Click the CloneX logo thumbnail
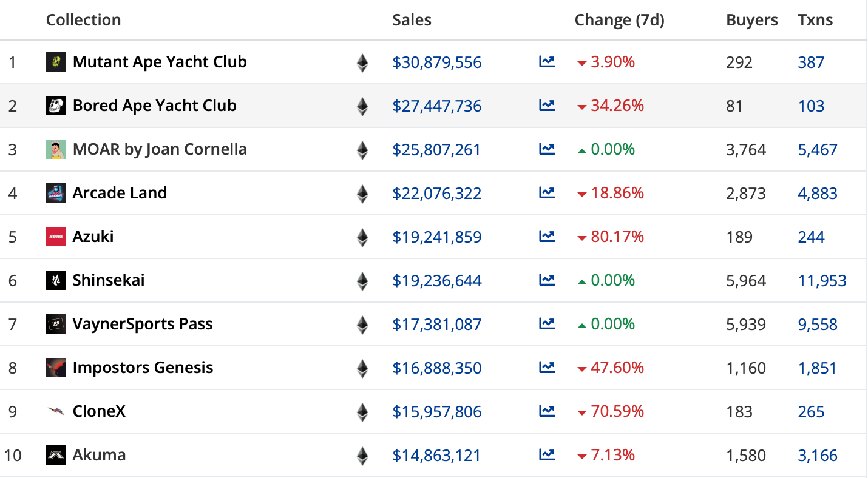Viewport: 868px width, 478px height. pyautogui.click(x=56, y=411)
